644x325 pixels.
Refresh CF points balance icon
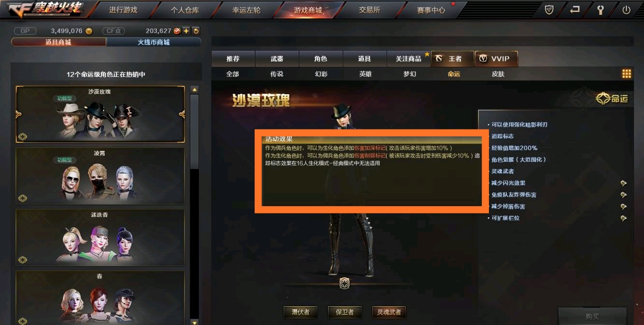[x=196, y=31]
